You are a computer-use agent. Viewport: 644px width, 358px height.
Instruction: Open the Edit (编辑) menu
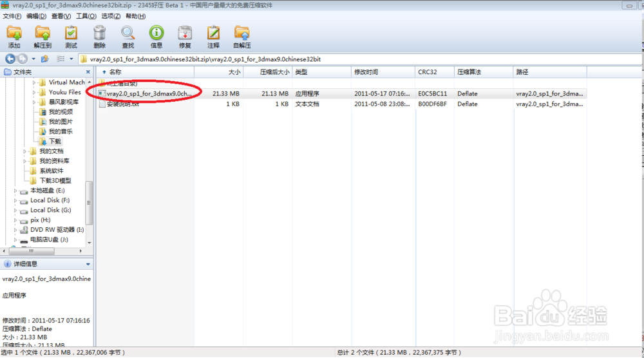click(36, 16)
